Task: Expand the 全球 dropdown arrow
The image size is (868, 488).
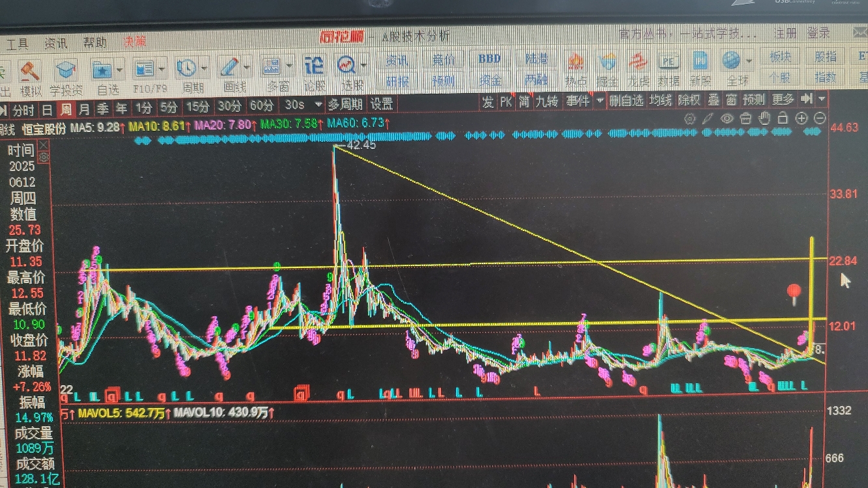Action: click(x=749, y=61)
